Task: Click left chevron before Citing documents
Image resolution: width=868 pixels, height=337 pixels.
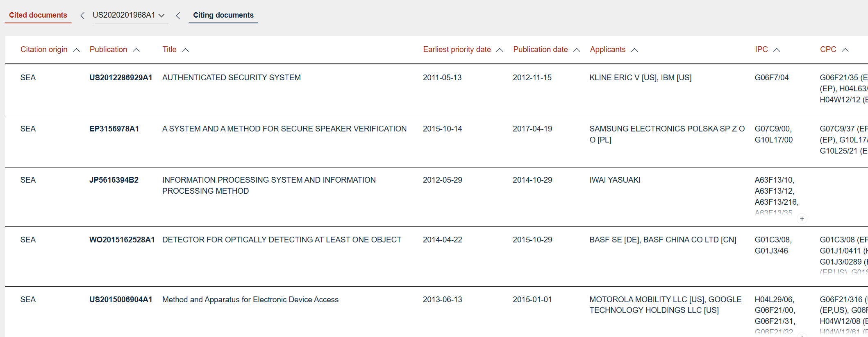Action: tap(178, 16)
